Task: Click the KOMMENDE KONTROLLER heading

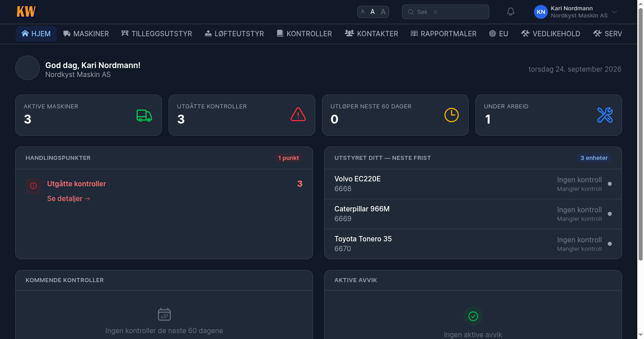Action: click(x=64, y=280)
